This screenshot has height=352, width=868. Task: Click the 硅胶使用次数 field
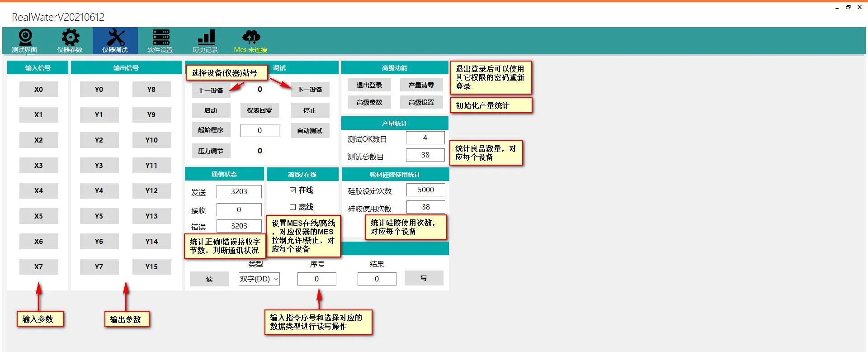[x=426, y=207]
